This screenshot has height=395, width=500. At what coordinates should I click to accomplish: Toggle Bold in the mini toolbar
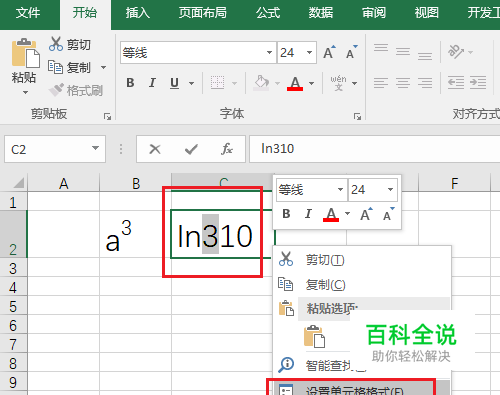286,214
